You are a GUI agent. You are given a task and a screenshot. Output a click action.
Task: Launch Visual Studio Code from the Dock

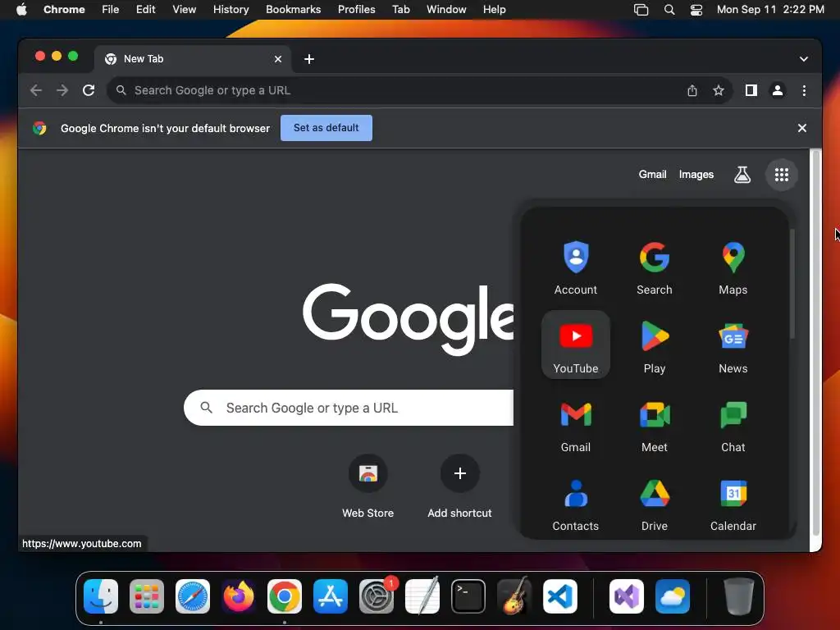point(559,596)
